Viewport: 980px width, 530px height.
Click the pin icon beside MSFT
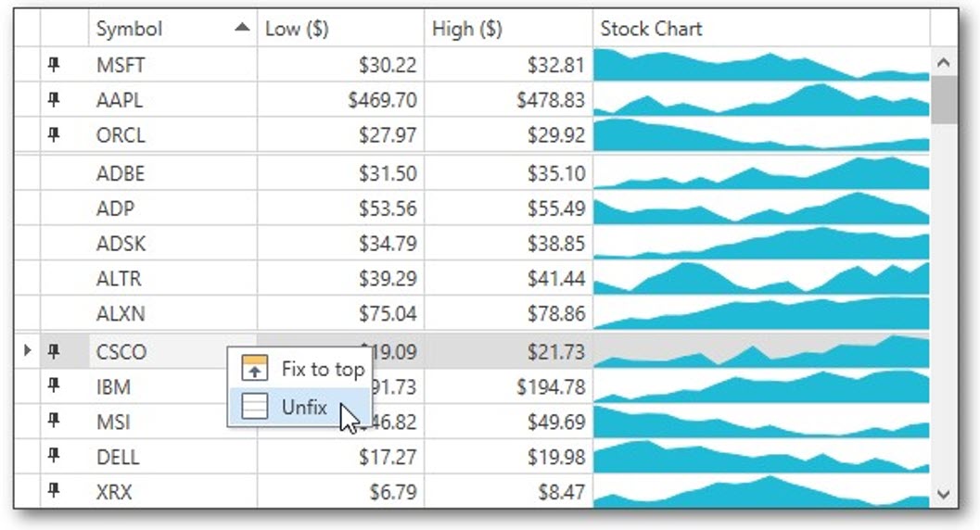pos(54,64)
